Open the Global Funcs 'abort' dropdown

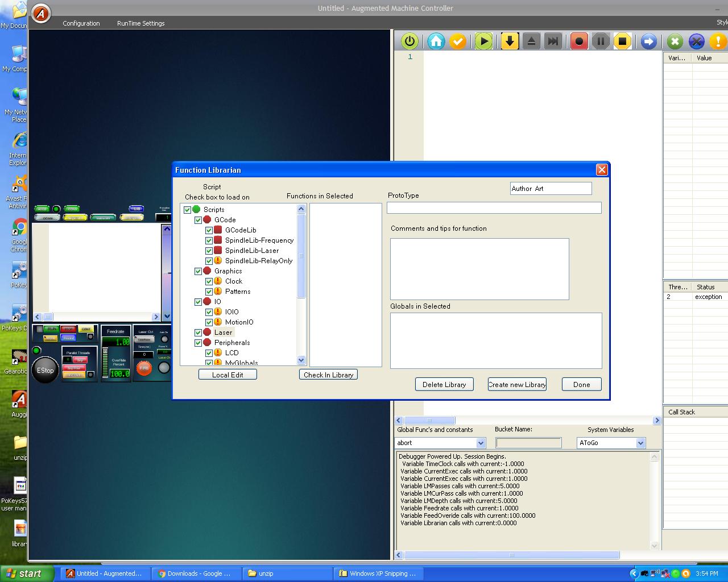point(481,443)
